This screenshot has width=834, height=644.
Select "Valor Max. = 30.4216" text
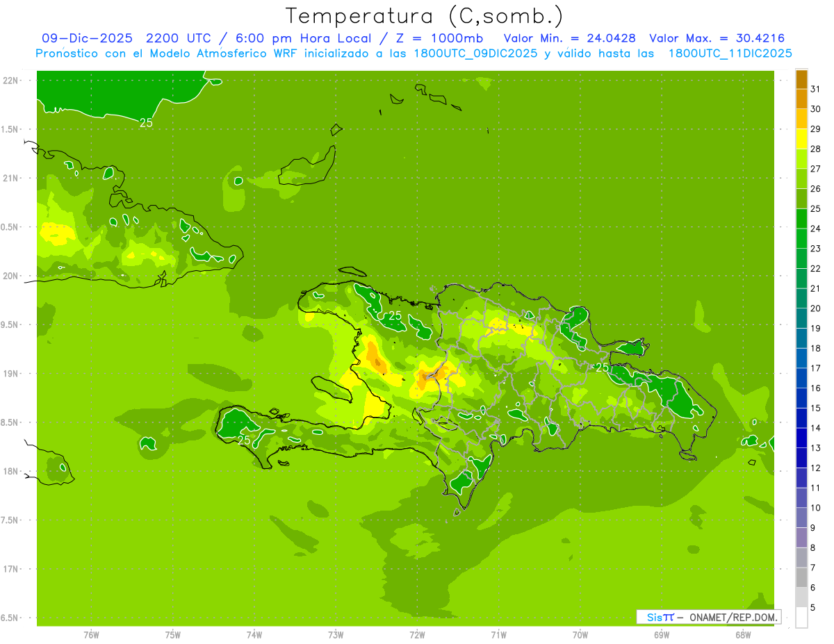coord(717,38)
